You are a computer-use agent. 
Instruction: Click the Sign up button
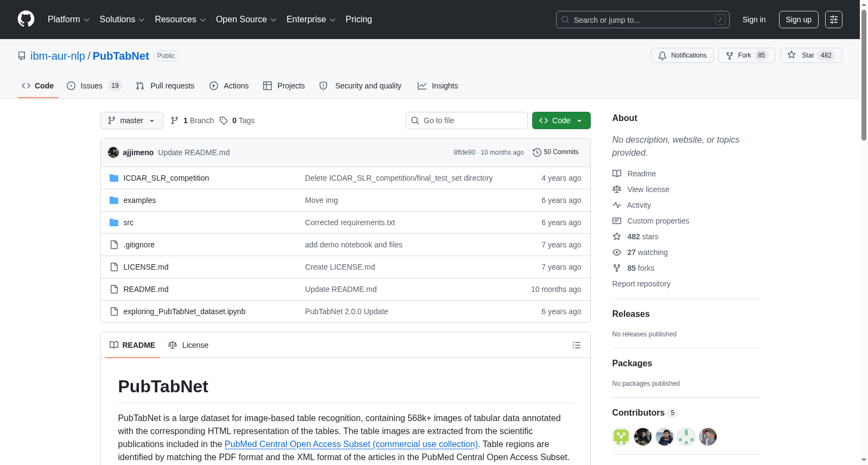click(799, 20)
